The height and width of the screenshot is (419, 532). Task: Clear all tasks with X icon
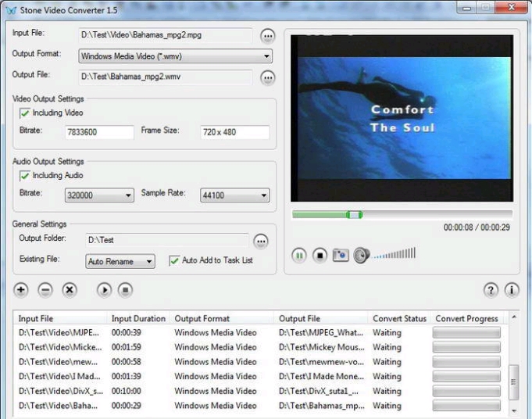pos(70,290)
